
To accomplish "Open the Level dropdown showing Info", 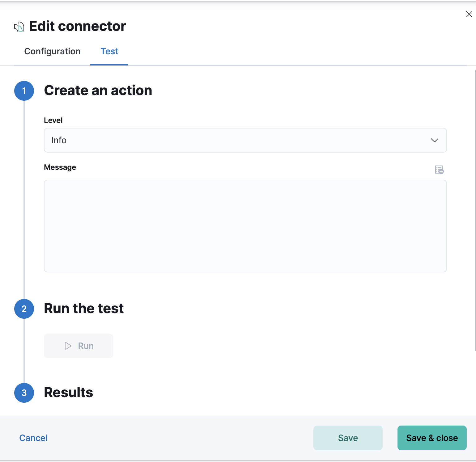I will [245, 140].
